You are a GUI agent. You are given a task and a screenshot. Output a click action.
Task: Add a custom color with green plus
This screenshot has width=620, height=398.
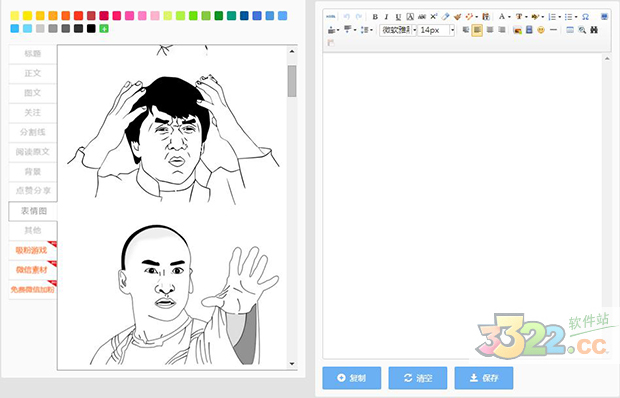(x=104, y=28)
